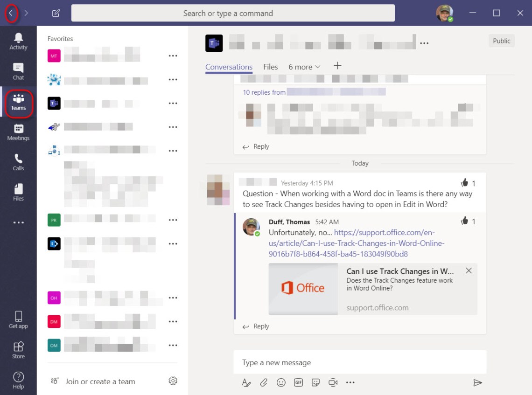Screen dimensions: 532x395
Task: Open more options for the MT team
Action: tap(173, 55)
